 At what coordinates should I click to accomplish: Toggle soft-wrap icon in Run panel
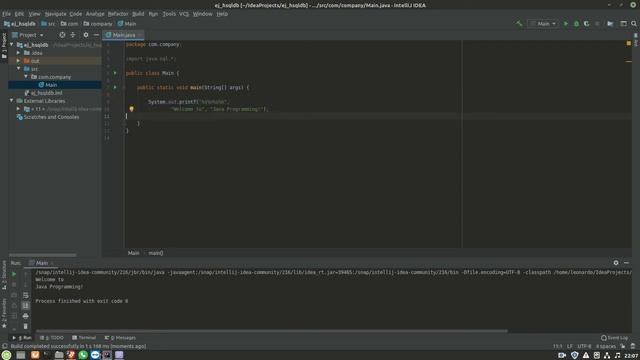[26, 295]
